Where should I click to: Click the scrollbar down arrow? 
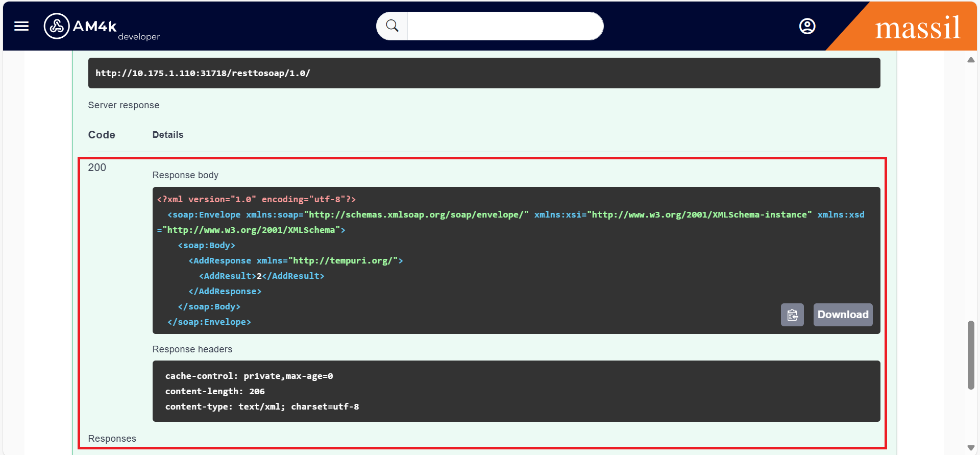click(x=971, y=448)
